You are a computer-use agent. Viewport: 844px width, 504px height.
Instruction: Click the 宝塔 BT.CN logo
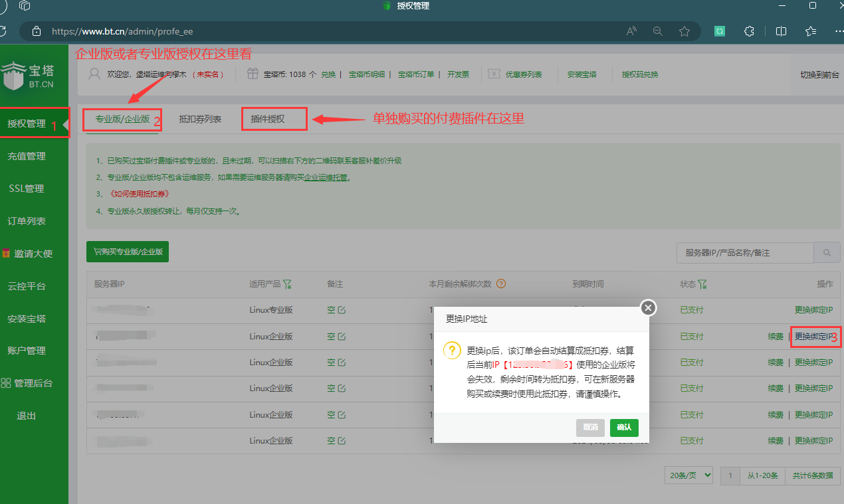(x=28, y=76)
